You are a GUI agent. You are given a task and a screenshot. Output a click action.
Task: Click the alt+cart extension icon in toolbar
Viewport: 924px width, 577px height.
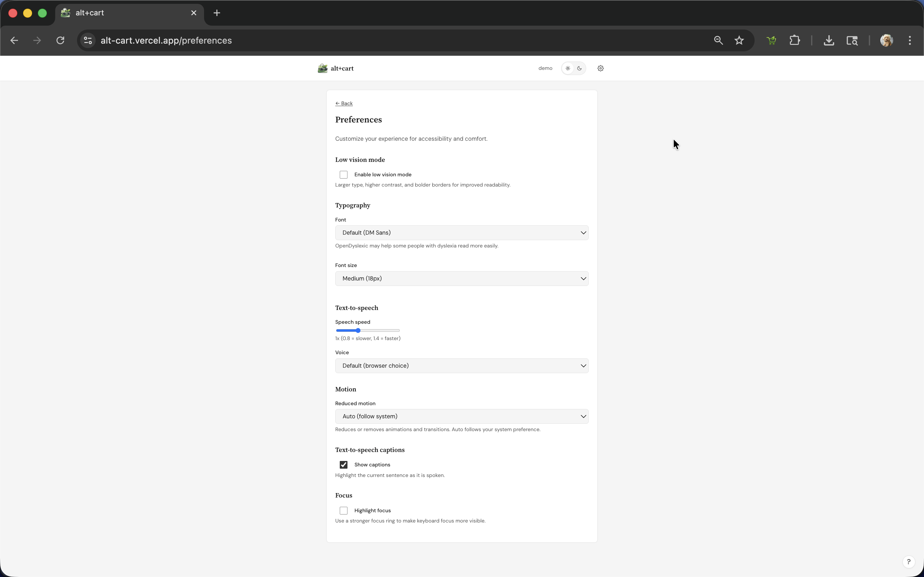pyautogui.click(x=771, y=40)
